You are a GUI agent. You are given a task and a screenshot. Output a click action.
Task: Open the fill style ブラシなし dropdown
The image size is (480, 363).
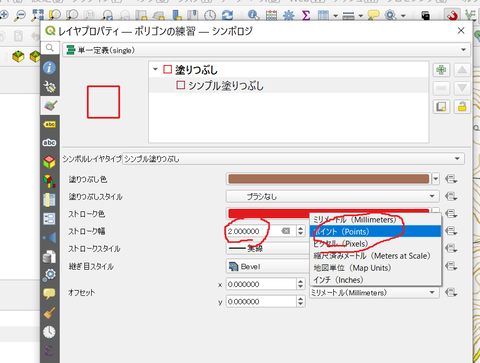(332, 196)
